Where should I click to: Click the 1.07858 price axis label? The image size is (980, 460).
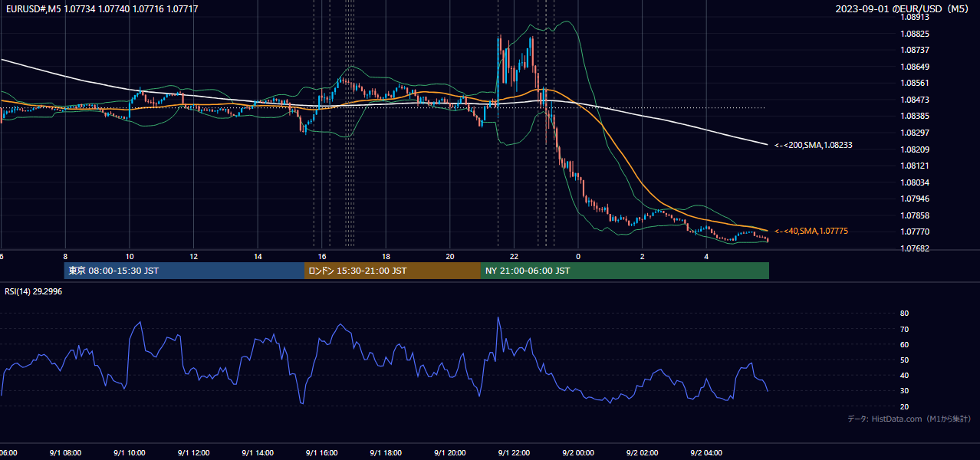pyautogui.click(x=916, y=215)
